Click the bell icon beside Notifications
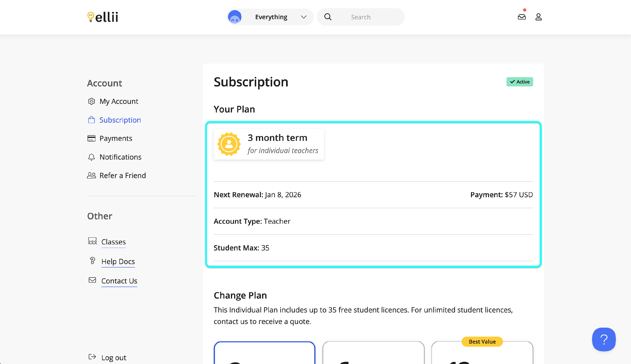Viewport: 631px width, 364px height. 91,157
